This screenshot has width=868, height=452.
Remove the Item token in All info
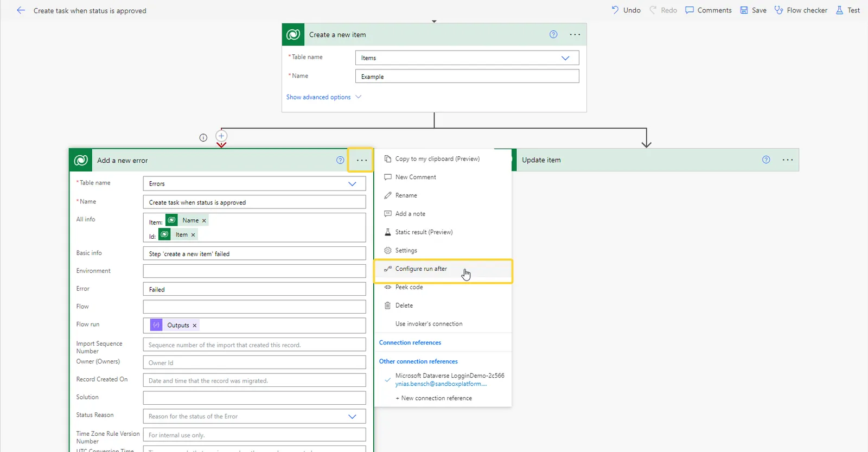pos(193,235)
